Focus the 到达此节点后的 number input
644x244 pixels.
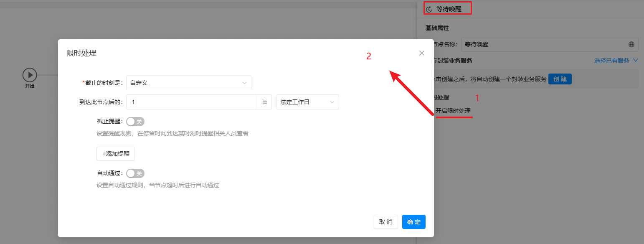[x=191, y=102]
